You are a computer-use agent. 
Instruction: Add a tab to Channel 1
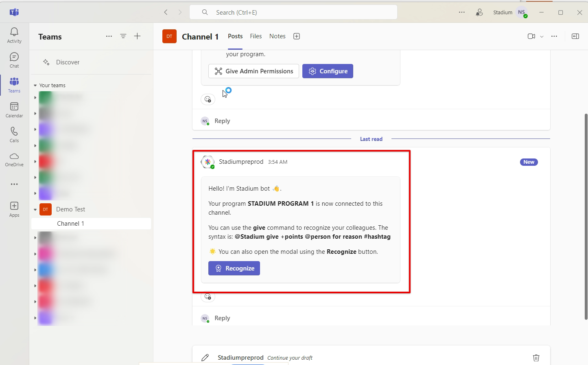297,36
